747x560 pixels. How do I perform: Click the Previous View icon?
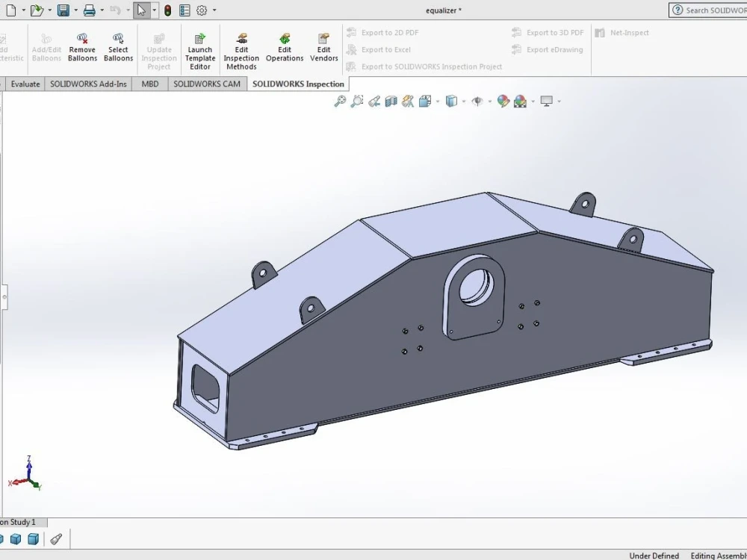374,101
